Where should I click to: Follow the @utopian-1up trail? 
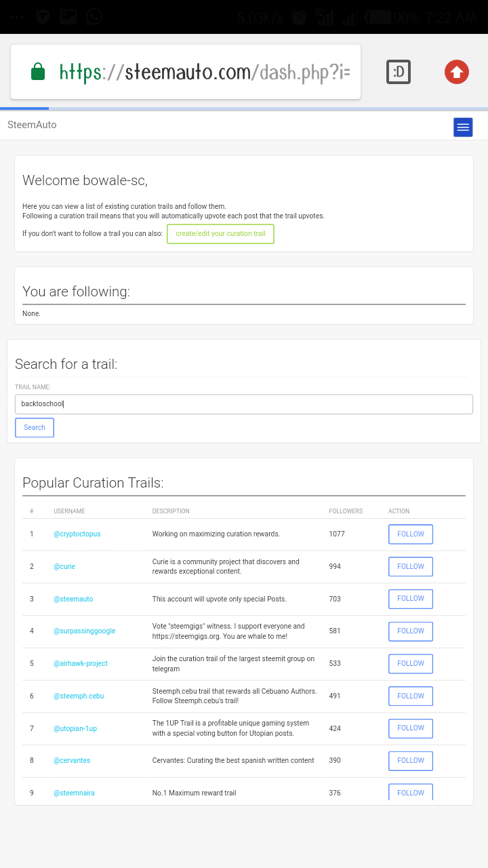(x=411, y=728)
